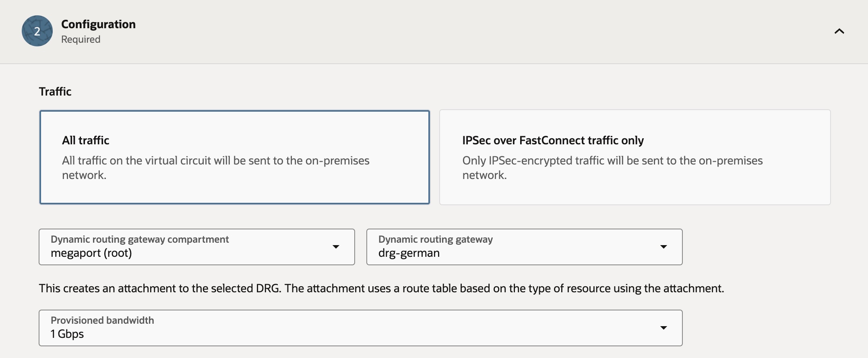868x358 pixels.
Task: Click the Configuration heading text
Action: coord(98,24)
